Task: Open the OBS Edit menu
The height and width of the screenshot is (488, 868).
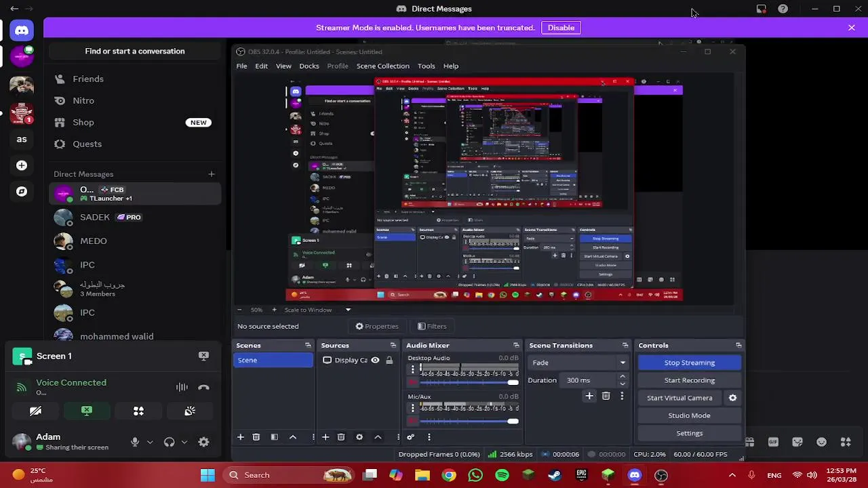Action: [261, 66]
